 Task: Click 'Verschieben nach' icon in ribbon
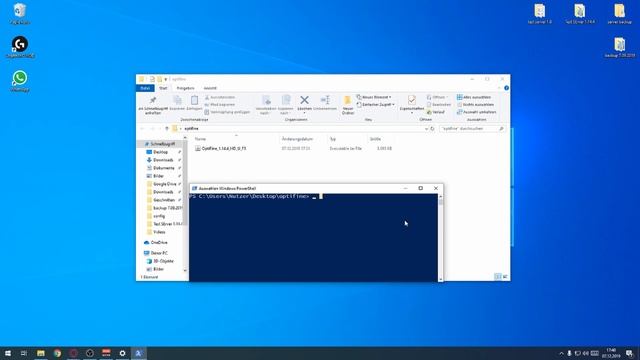pyautogui.click(x=266, y=100)
